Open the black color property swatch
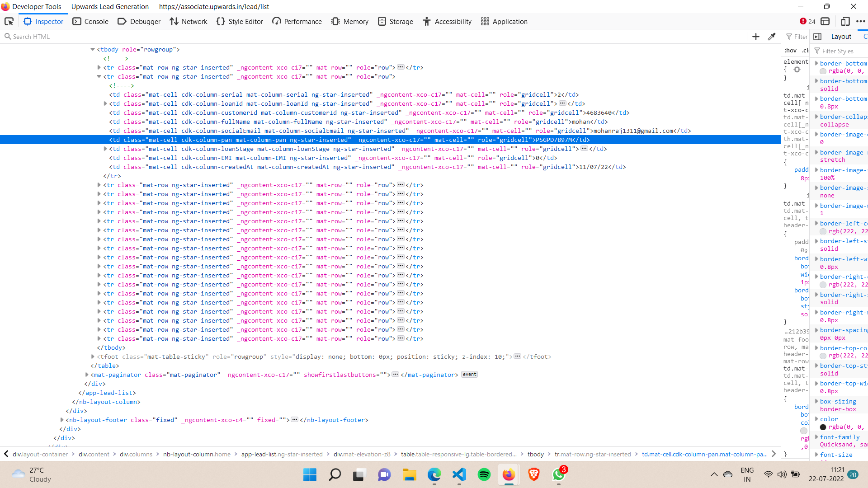Viewport: 868px width, 488px height. pos(823,427)
